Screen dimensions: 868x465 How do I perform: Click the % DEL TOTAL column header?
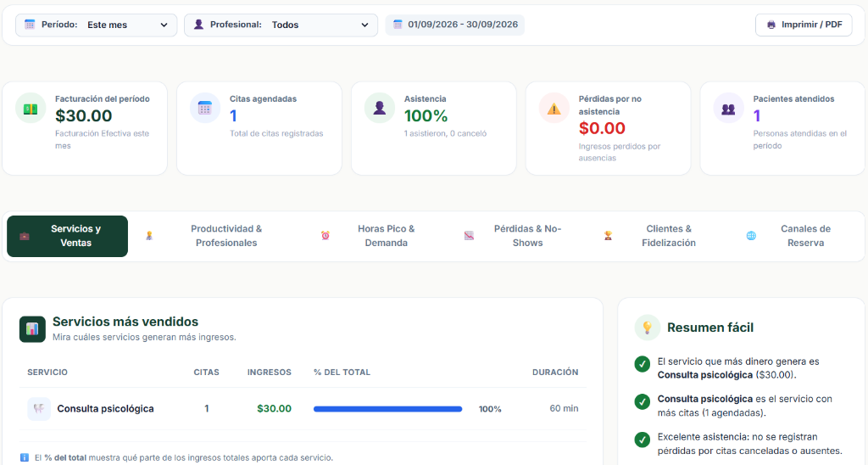click(x=342, y=373)
